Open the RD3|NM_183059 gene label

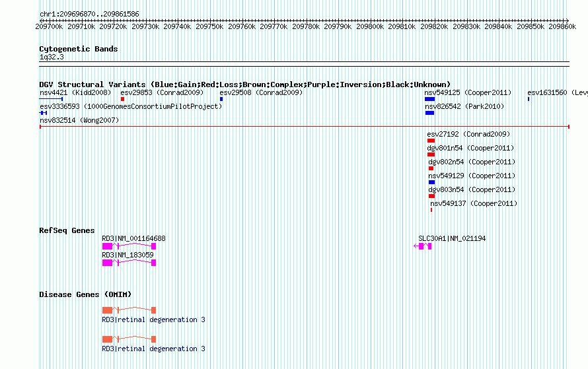click(x=128, y=255)
